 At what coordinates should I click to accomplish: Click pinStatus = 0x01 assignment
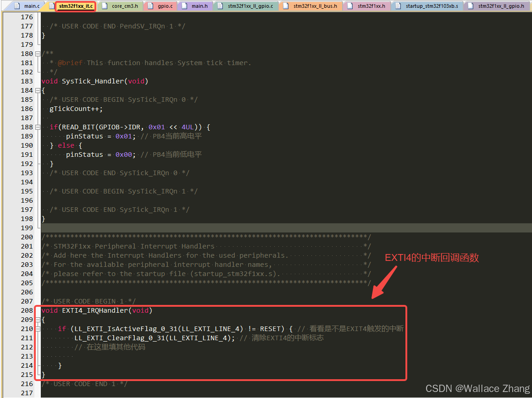coord(101,136)
